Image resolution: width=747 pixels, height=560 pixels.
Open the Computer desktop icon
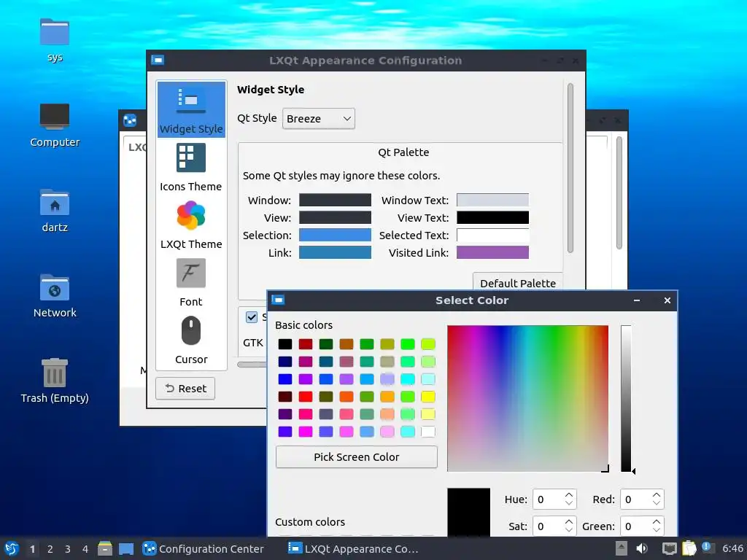click(55, 125)
